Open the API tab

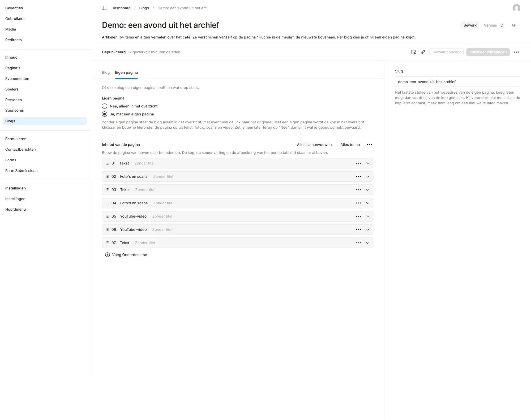click(x=514, y=25)
